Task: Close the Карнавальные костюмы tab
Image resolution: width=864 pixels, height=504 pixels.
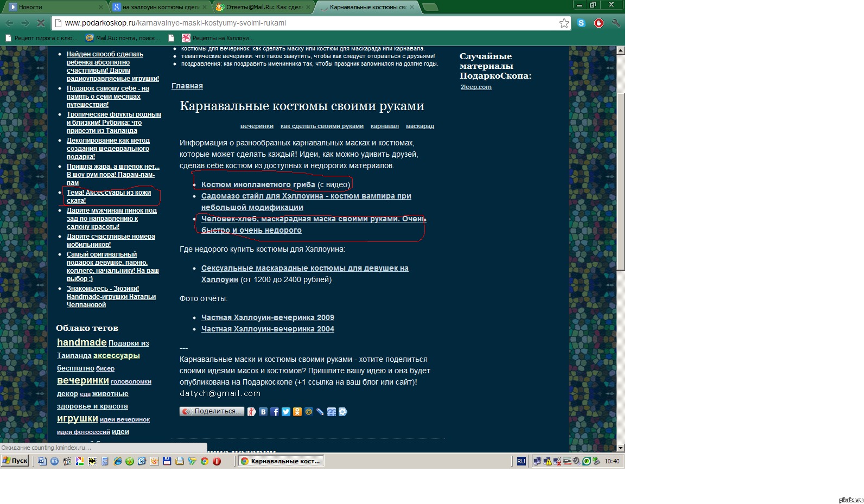Action: coord(412,7)
